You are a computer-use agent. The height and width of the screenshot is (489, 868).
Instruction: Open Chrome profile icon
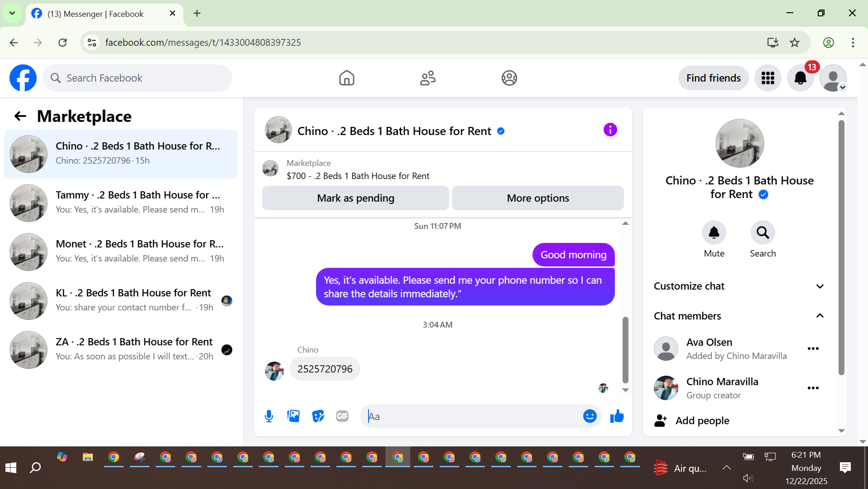[829, 43]
